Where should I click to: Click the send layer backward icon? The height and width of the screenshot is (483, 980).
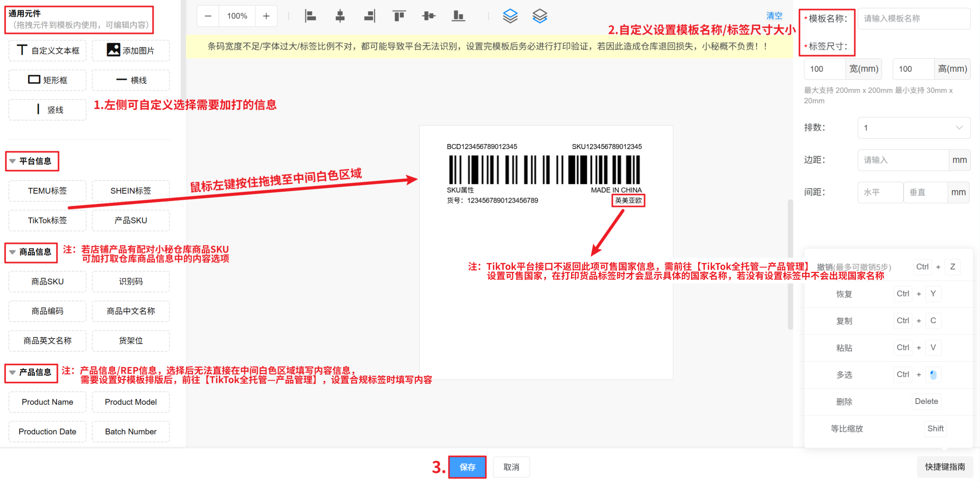tap(539, 16)
